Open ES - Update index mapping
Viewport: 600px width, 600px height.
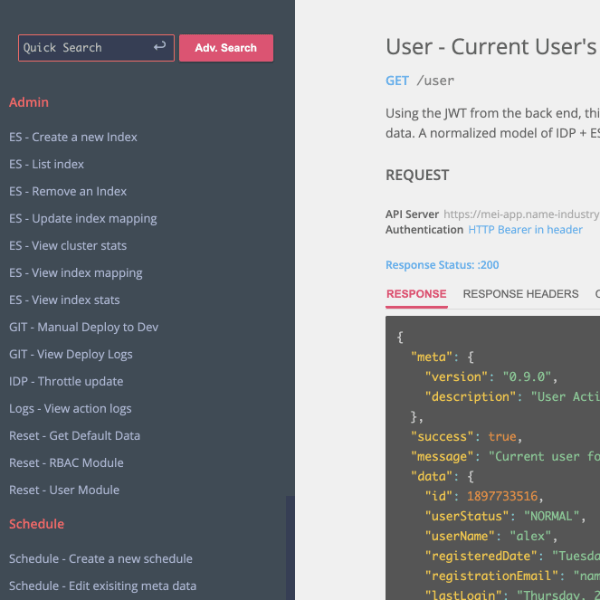point(83,218)
